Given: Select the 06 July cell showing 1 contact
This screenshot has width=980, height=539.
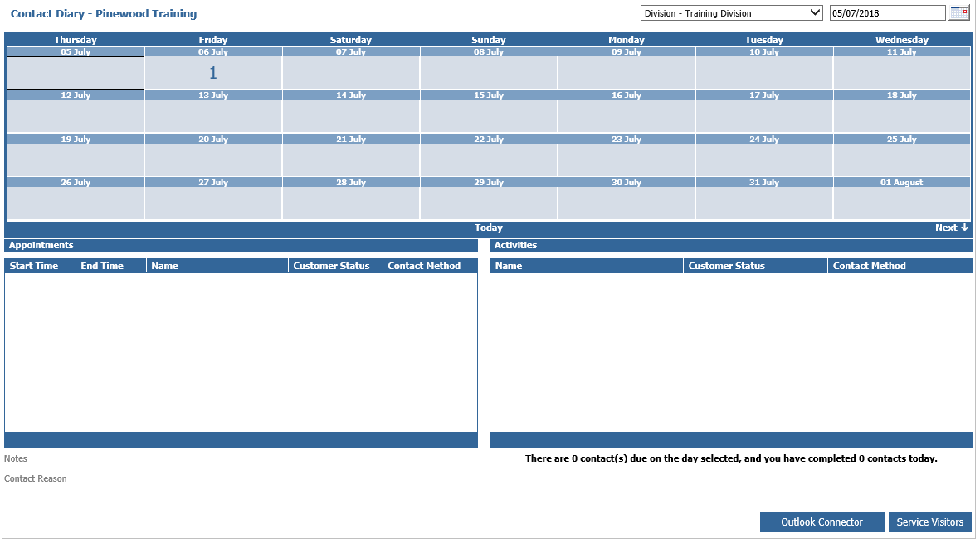Looking at the screenshot, I should 212,73.
